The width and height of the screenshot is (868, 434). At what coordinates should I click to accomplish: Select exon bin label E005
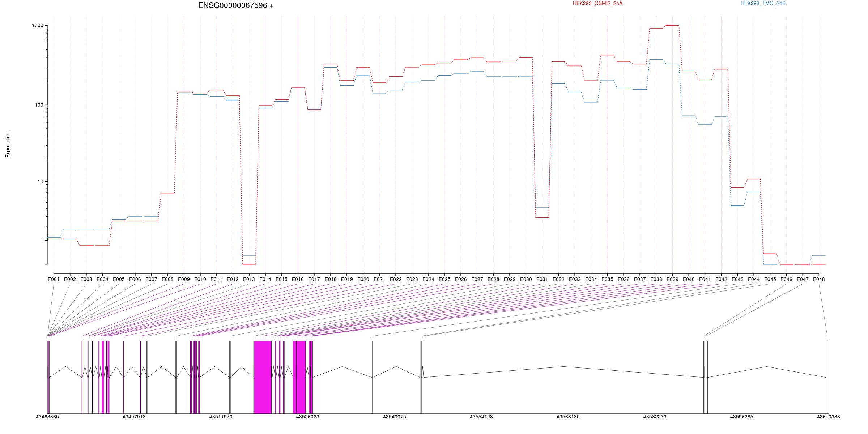(x=119, y=279)
